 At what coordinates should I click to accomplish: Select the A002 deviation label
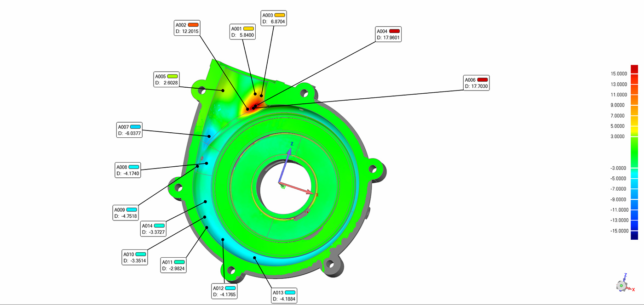187,28
